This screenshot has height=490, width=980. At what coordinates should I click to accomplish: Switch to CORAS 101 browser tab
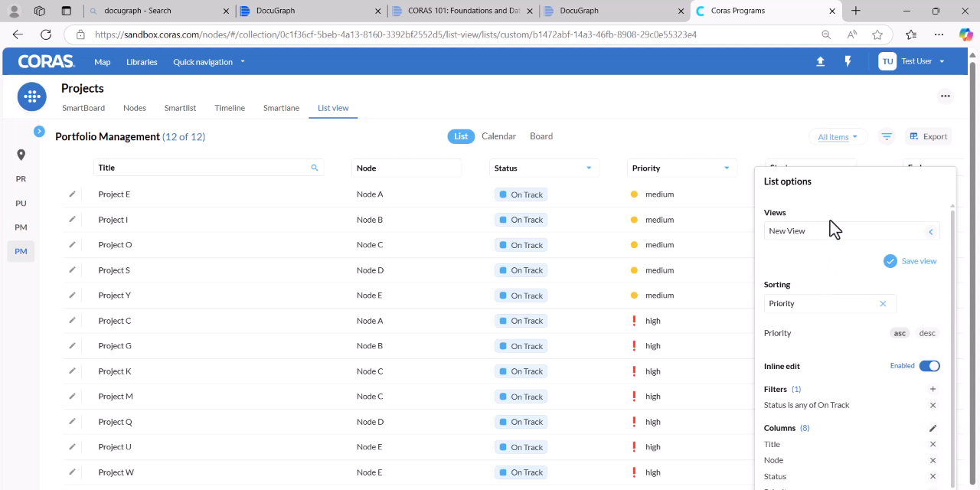(462, 11)
